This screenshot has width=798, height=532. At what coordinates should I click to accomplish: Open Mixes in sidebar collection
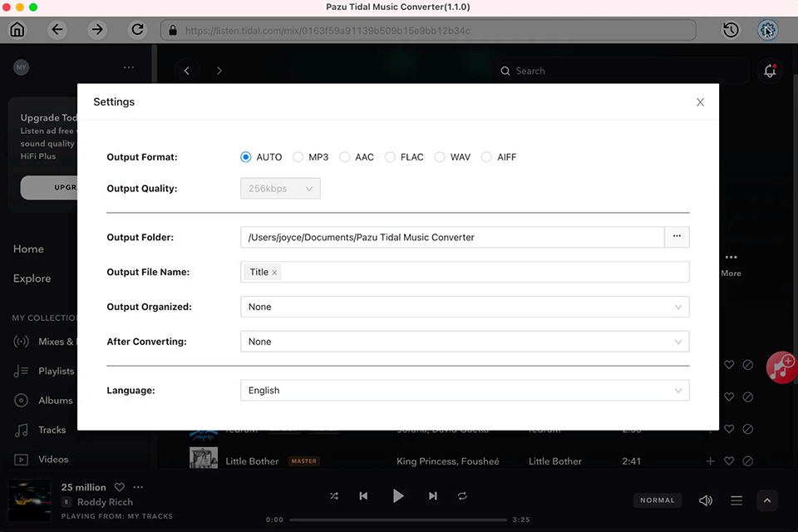[x=45, y=342]
